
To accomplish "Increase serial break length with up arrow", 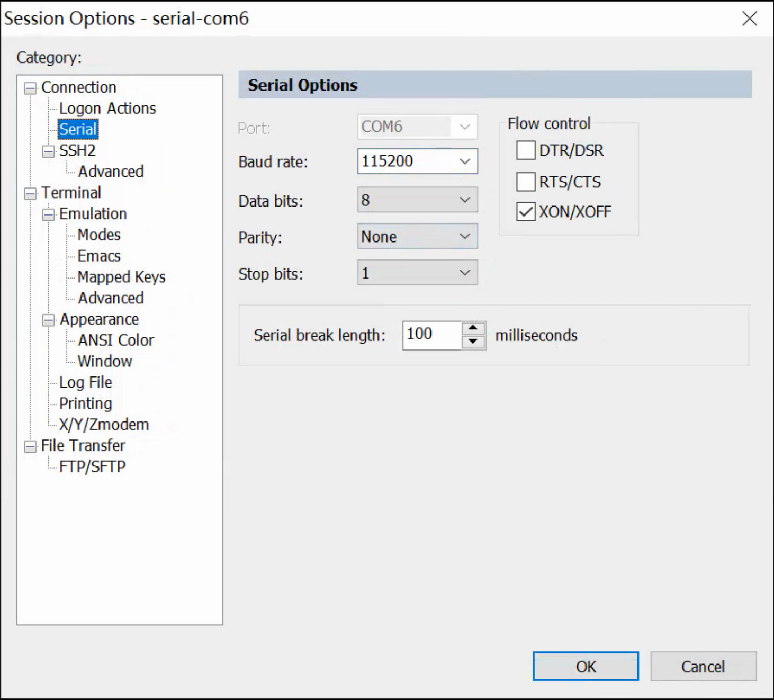I will pos(473,328).
